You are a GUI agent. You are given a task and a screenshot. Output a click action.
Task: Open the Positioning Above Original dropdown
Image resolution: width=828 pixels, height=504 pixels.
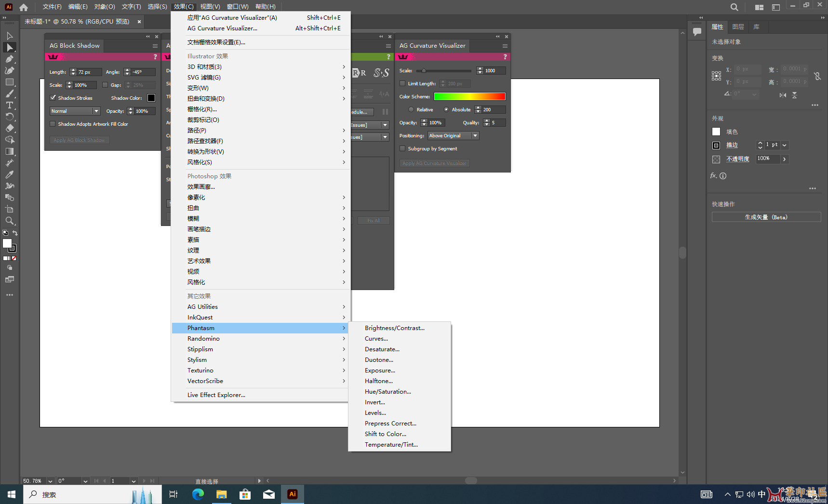[453, 135]
